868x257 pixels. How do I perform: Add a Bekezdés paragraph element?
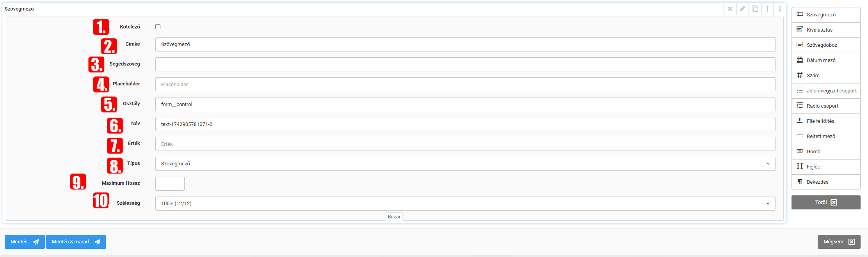pyautogui.click(x=825, y=182)
